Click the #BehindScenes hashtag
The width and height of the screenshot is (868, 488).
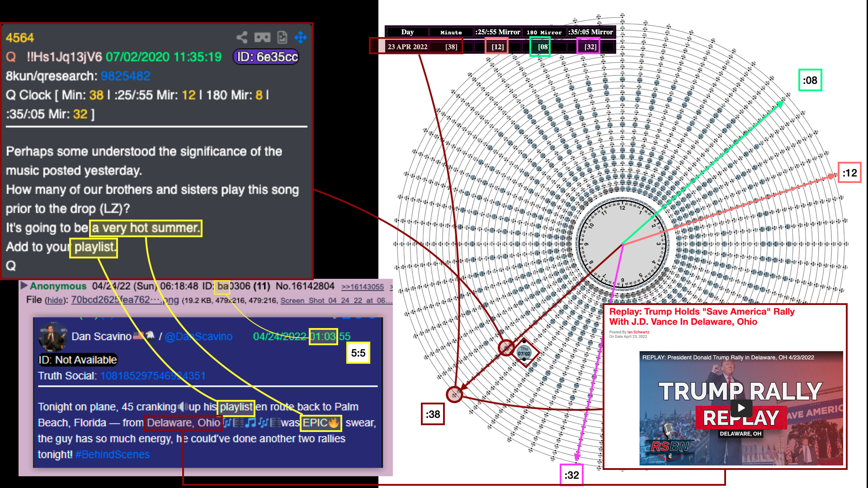point(113,455)
